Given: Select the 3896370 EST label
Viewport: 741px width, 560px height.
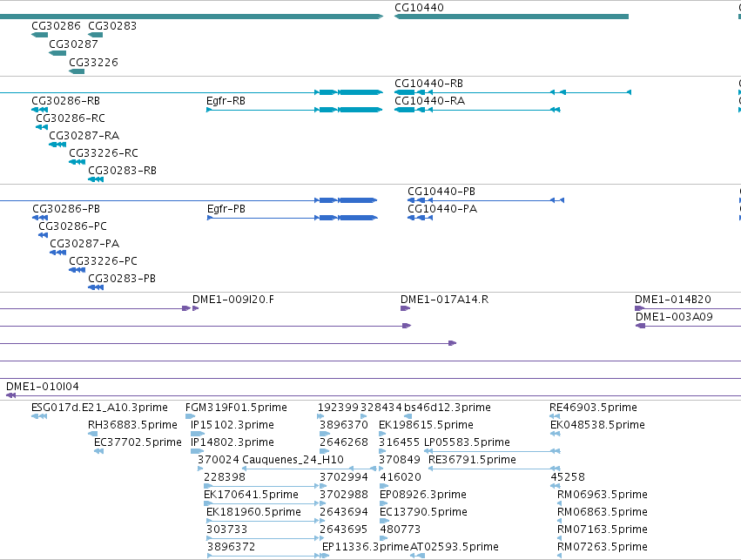Looking at the screenshot, I should 344,425.
